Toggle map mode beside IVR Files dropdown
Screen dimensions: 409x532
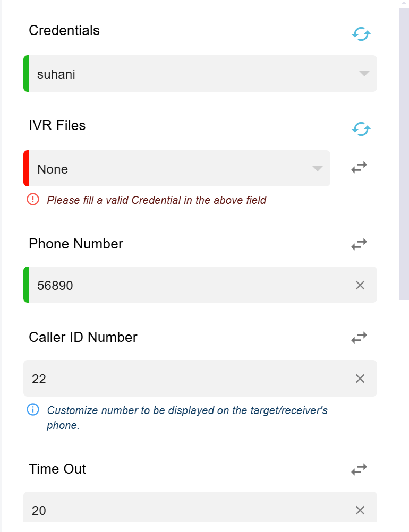click(x=359, y=167)
